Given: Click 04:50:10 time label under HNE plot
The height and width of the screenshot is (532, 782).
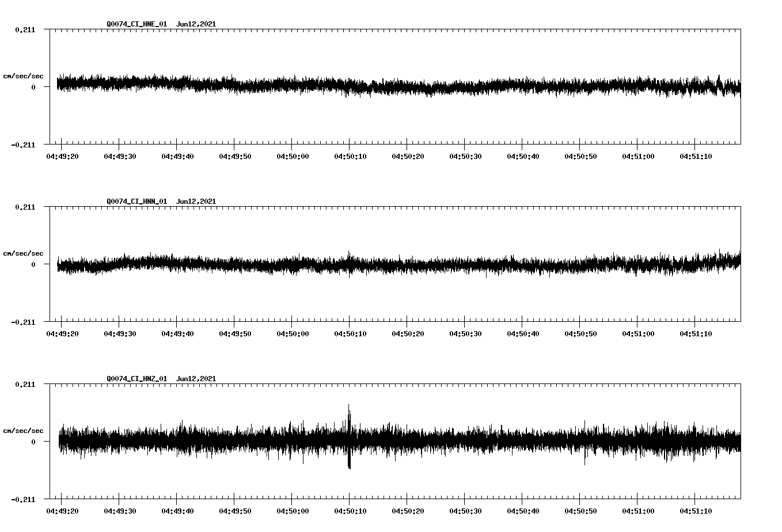Looking at the screenshot, I should point(350,157).
